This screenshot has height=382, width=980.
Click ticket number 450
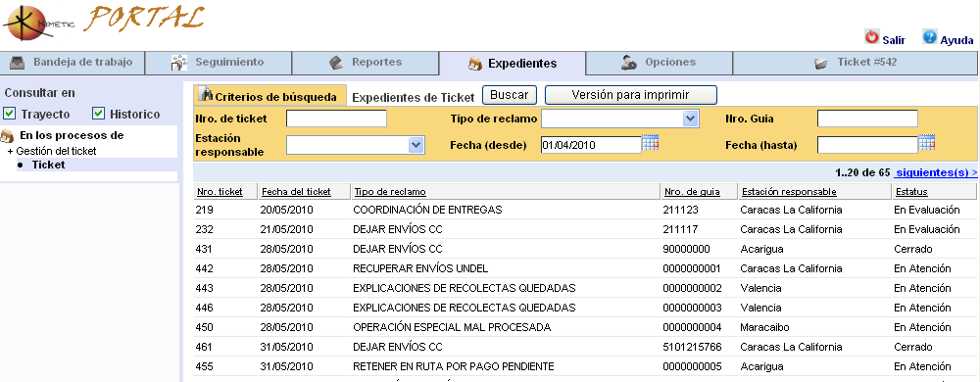pyautogui.click(x=204, y=327)
